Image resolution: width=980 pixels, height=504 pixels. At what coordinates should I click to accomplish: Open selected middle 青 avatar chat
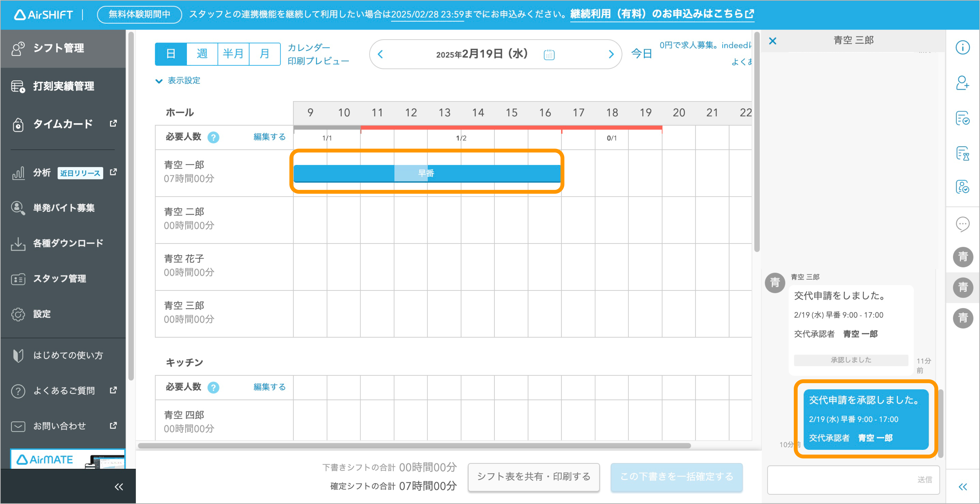[x=962, y=287]
